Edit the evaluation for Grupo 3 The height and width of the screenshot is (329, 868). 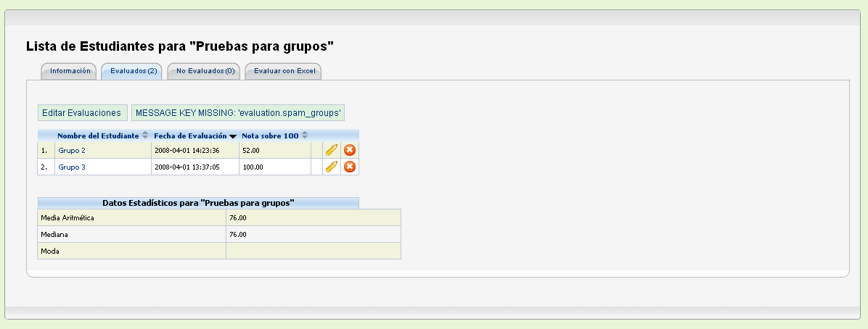(x=331, y=167)
